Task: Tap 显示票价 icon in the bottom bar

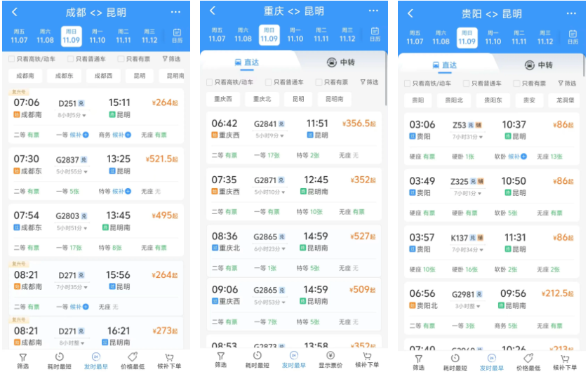Action: (x=330, y=360)
